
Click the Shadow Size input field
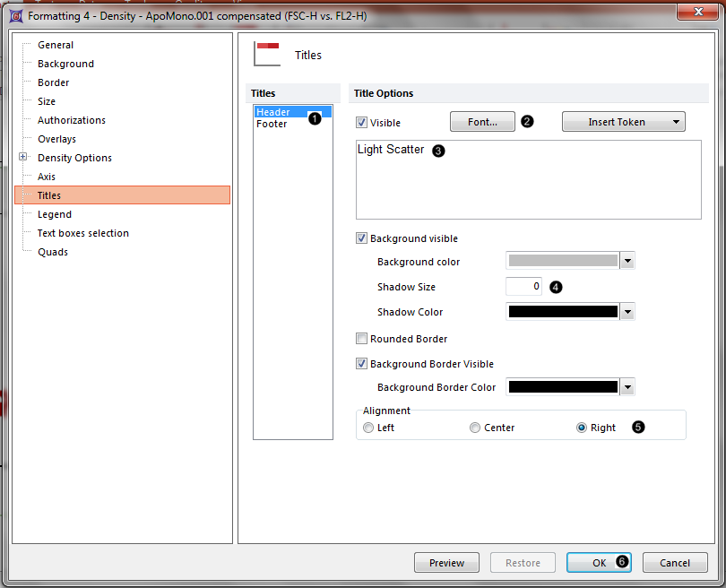(x=523, y=287)
